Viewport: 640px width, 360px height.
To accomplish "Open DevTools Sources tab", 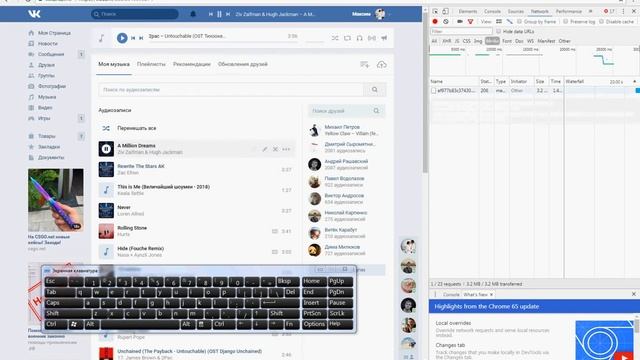I will coord(516,11).
